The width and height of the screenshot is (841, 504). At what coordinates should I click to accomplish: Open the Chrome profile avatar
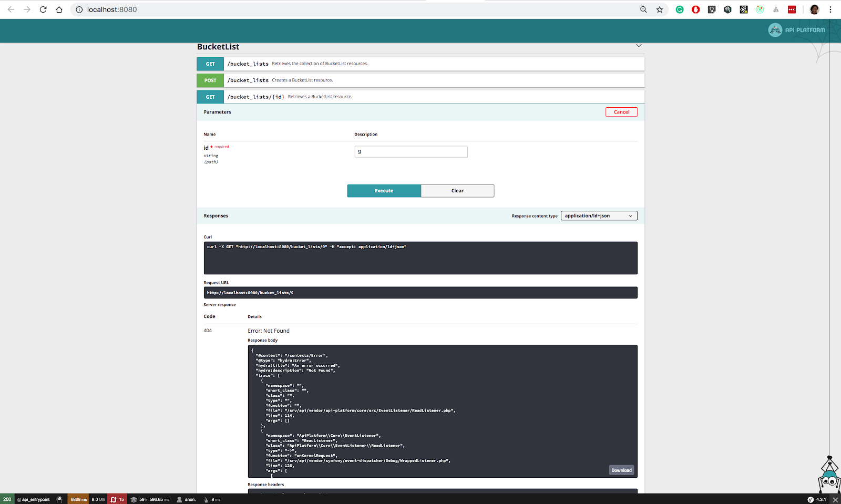pyautogui.click(x=814, y=9)
